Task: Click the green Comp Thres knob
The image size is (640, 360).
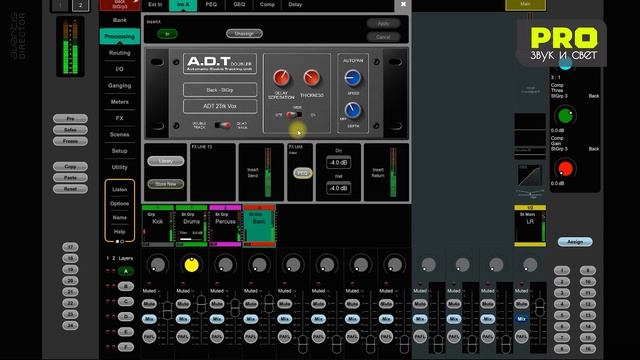Action: (565, 116)
